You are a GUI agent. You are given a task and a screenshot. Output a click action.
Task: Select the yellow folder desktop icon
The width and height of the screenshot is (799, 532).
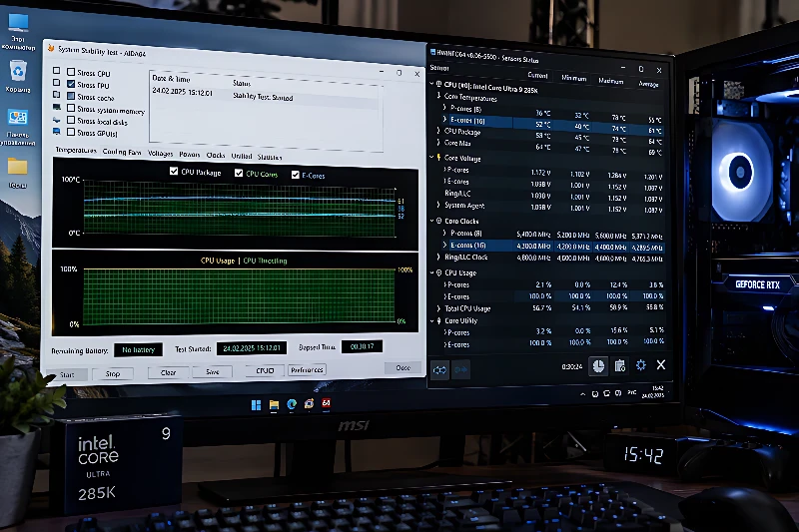pyautogui.click(x=17, y=173)
